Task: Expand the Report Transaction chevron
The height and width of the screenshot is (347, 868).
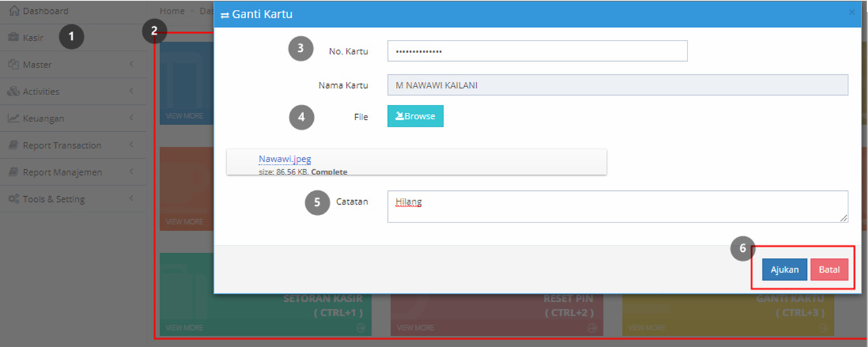Action: 131,145
